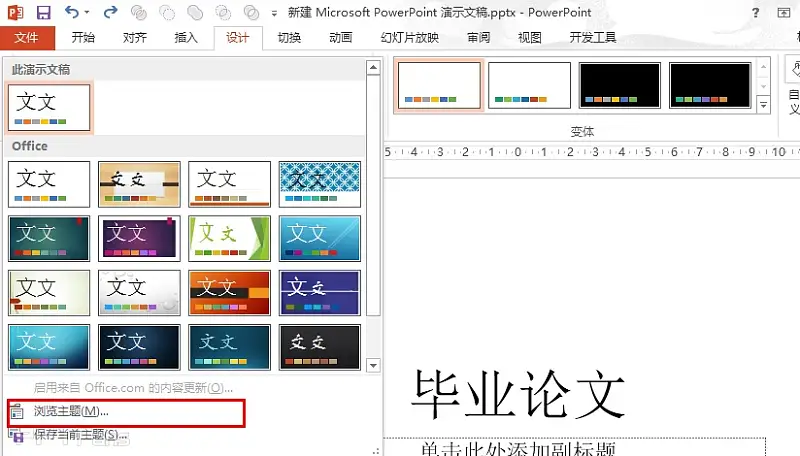
Task: Click the icon beside 浏览主题
Action: click(17, 411)
